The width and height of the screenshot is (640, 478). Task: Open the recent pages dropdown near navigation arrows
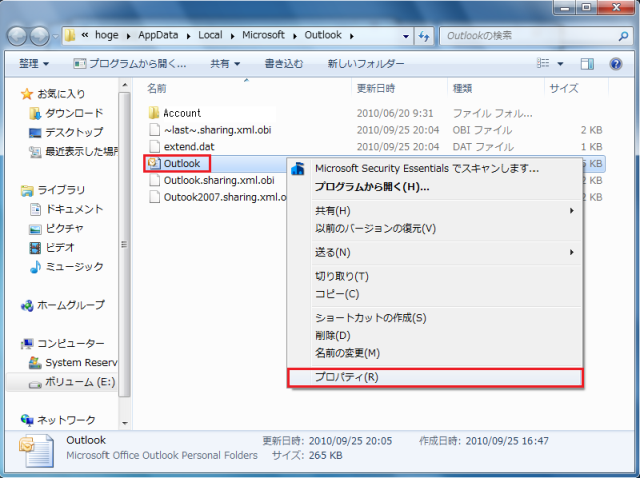click(x=56, y=36)
